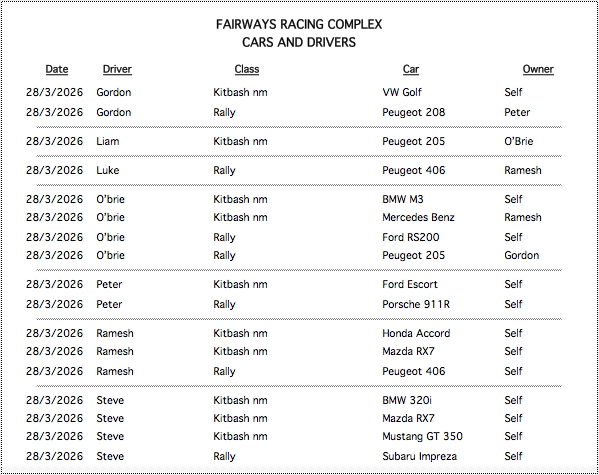Click the Mercedes Benz car entry
The image size is (599, 475).
pyautogui.click(x=418, y=217)
